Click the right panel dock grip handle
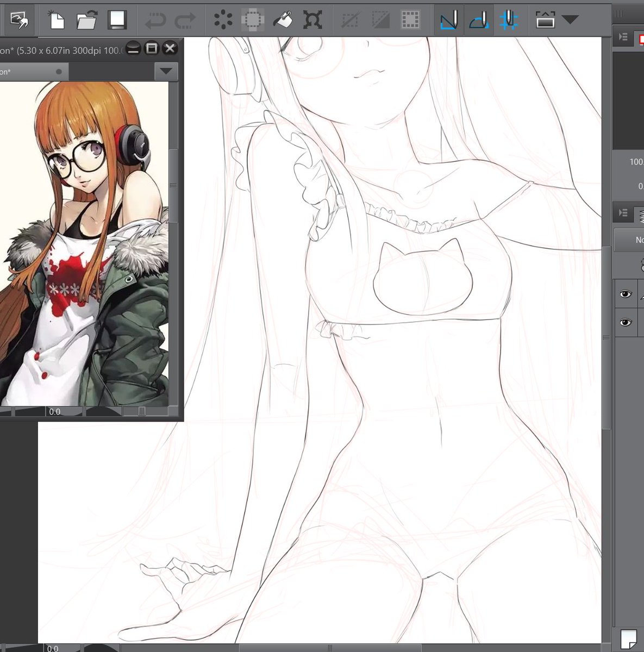The width and height of the screenshot is (644, 652). 618,15
